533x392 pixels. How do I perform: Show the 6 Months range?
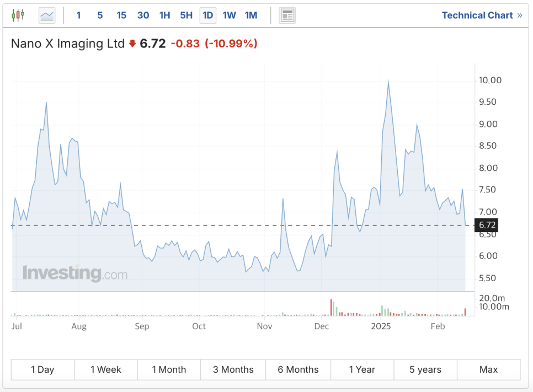coord(298,369)
